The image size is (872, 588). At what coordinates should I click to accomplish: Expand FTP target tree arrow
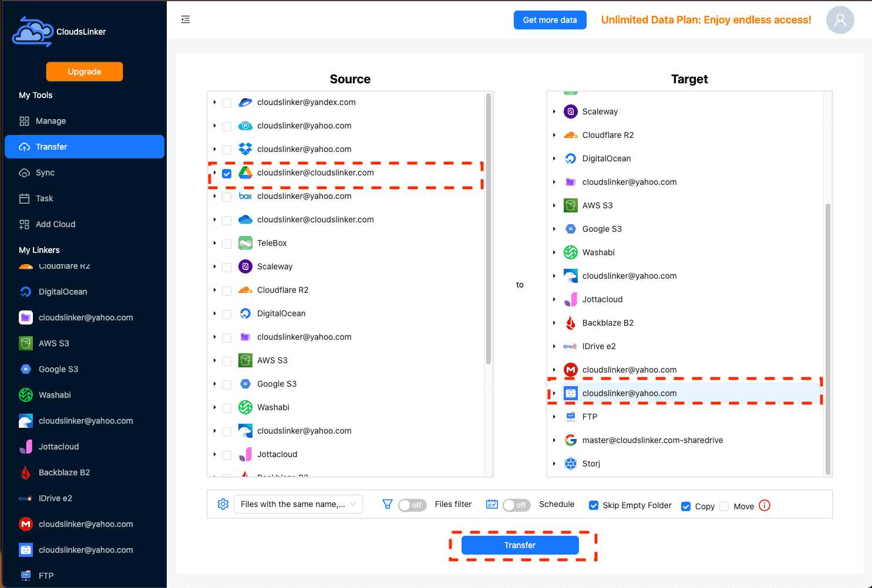[x=554, y=417]
